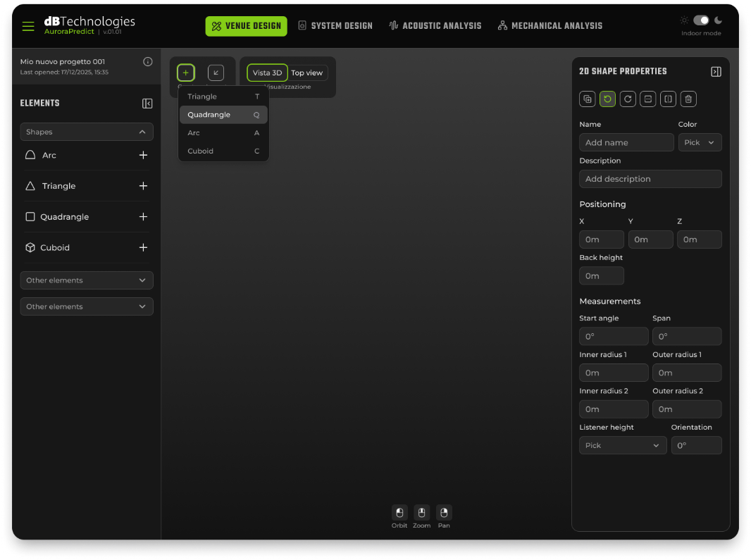Add a Quadrangle shape with its plus icon
Viewport: 751px width, 560px height.
point(143,216)
